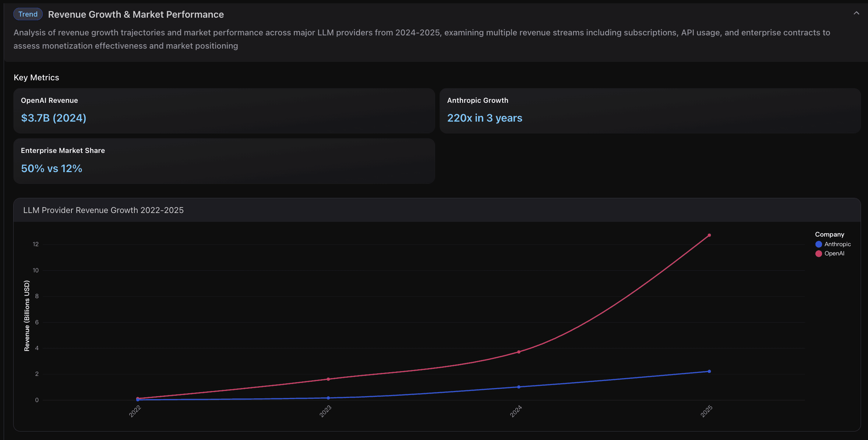Select the OpenAI 2025 data point
Image resolution: width=868 pixels, height=440 pixels.
coord(709,235)
